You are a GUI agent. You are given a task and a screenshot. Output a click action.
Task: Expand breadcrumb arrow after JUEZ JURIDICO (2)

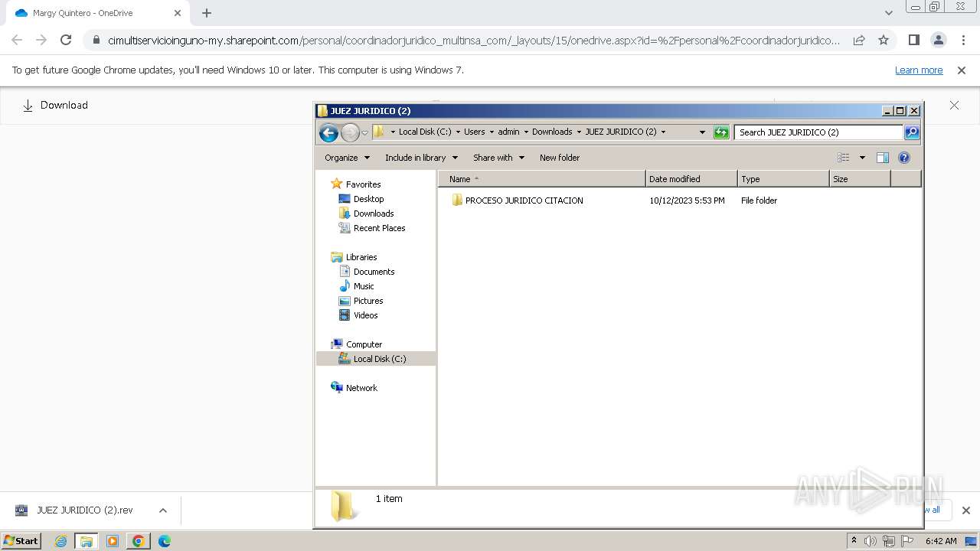point(663,132)
